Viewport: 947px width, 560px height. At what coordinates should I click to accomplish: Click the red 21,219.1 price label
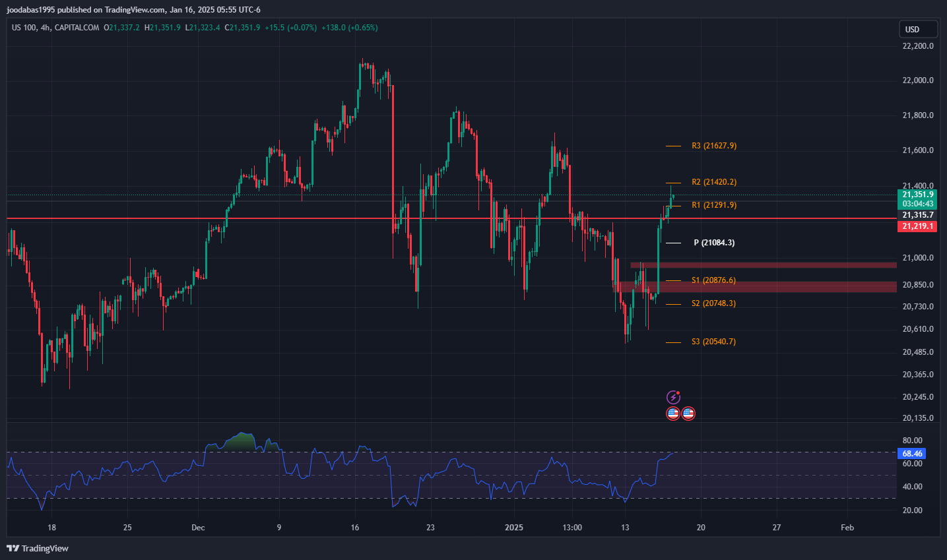[917, 226]
